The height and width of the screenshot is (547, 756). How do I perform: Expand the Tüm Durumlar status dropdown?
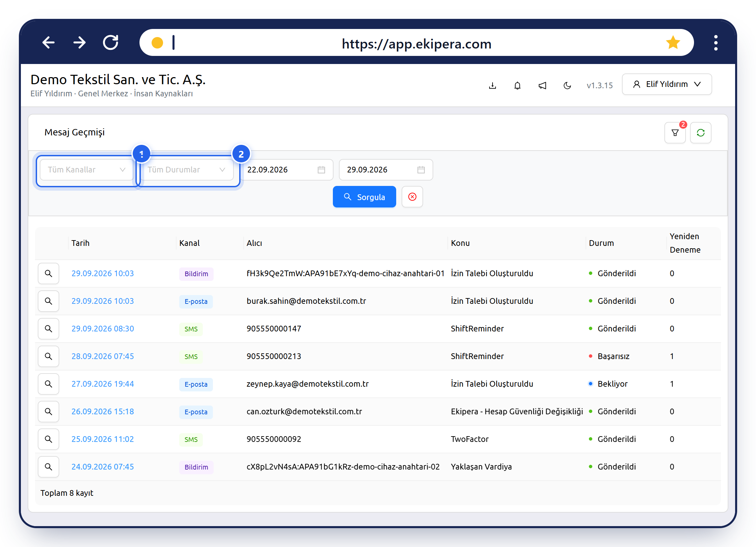click(x=187, y=170)
